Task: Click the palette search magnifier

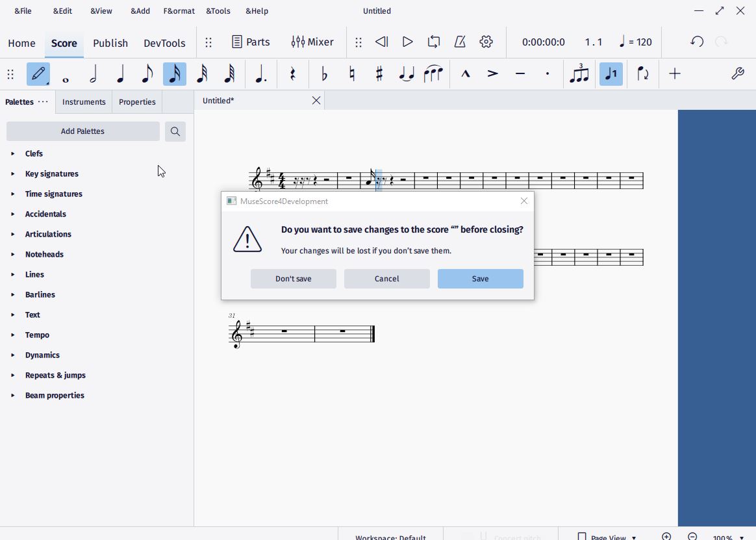Action: point(175,131)
